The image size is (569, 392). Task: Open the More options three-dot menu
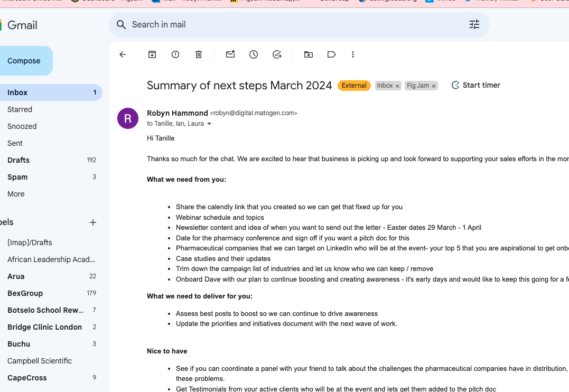click(353, 54)
